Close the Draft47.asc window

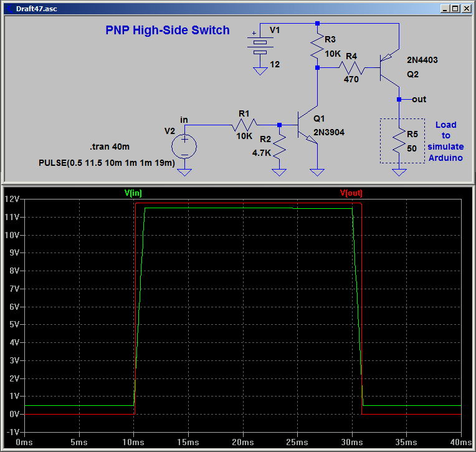(x=466, y=9)
